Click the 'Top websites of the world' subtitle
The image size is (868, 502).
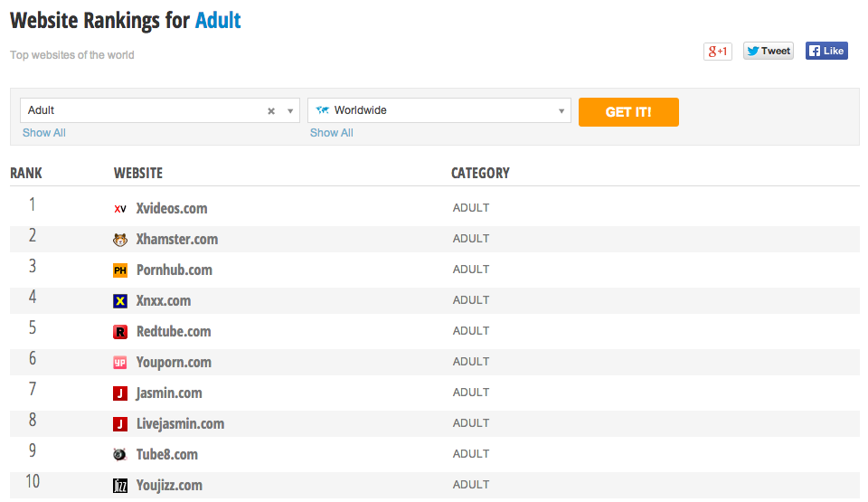pyautogui.click(x=72, y=55)
